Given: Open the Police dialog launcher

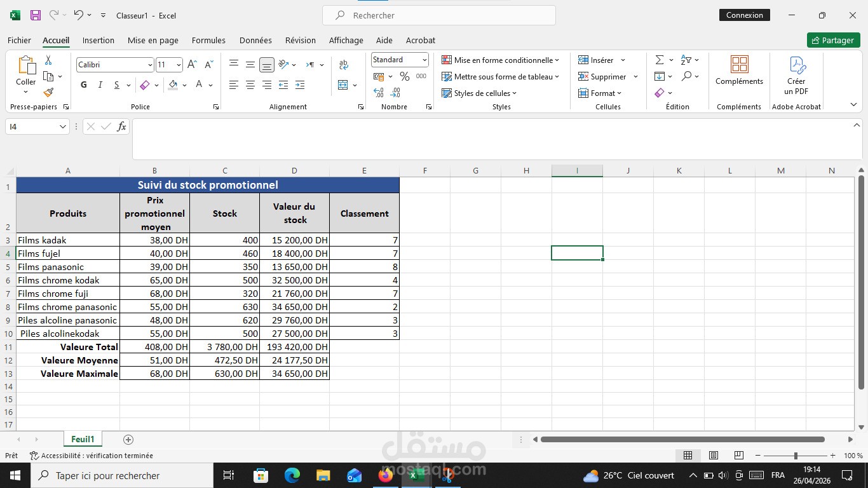Looking at the screenshot, I should (216, 107).
